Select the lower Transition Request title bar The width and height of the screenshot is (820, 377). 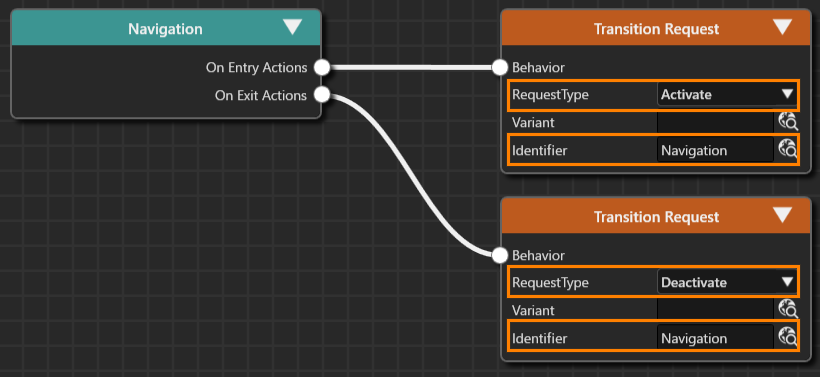click(656, 216)
